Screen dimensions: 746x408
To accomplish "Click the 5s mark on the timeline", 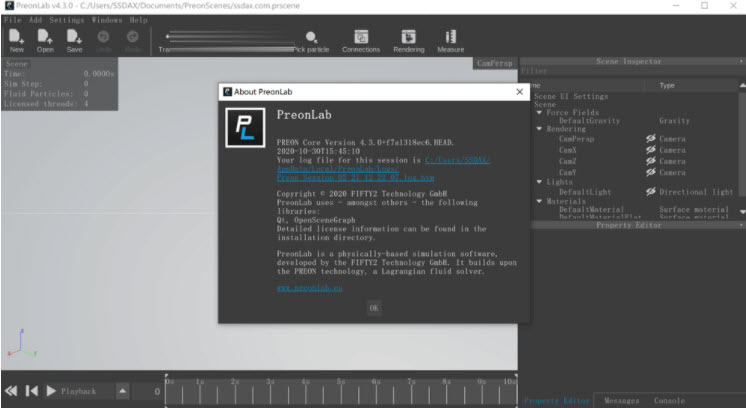I will pyautogui.click(x=340, y=382).
